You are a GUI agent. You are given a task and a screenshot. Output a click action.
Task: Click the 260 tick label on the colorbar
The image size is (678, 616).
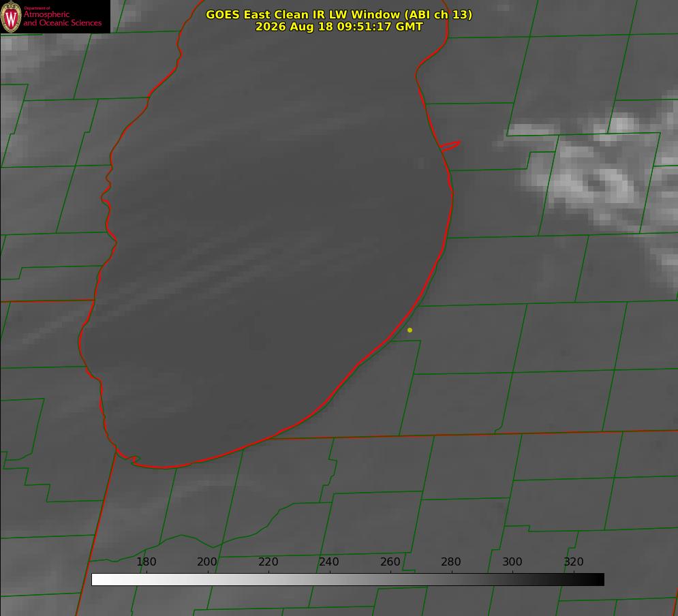pos(390,561)
